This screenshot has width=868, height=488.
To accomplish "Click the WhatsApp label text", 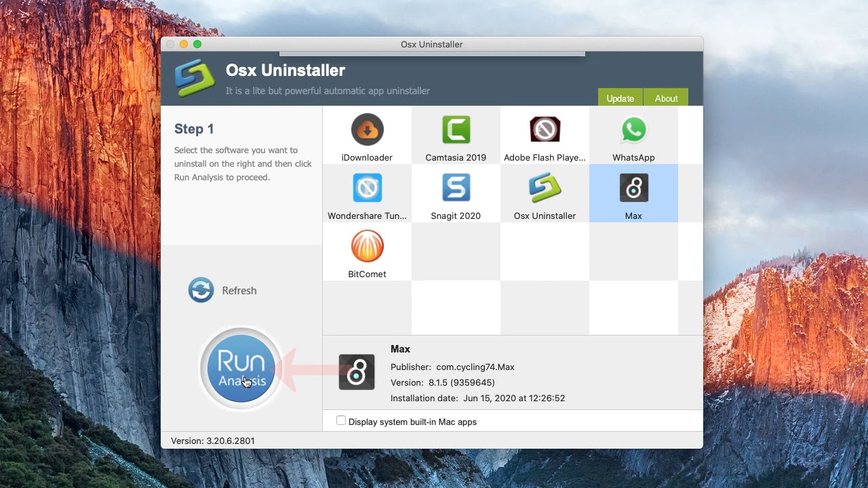I will (x=633, y=157).
